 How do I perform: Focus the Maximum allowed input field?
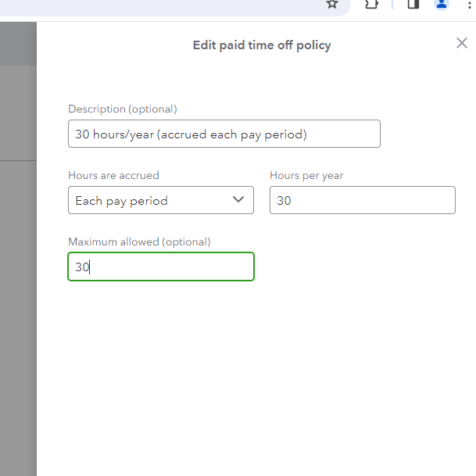[x=160, y=267]
